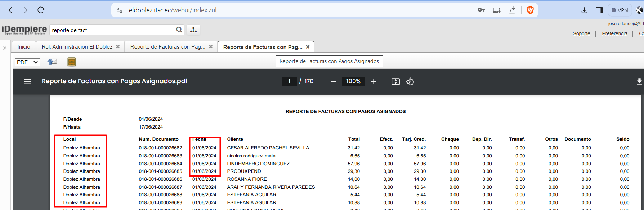
Task: Click the PDF page number field
Action: pos(289,81)
